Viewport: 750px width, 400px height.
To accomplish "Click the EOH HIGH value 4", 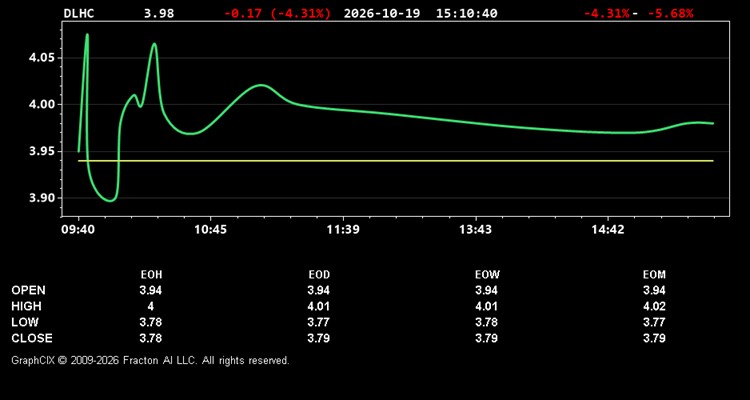I will point(151,306).
